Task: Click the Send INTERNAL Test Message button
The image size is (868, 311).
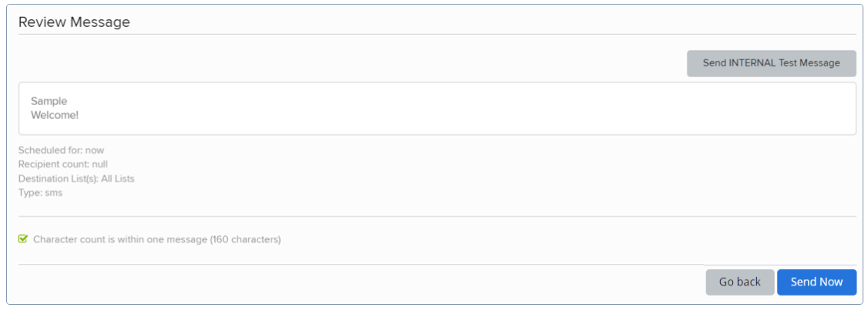Action: point(771,63)
